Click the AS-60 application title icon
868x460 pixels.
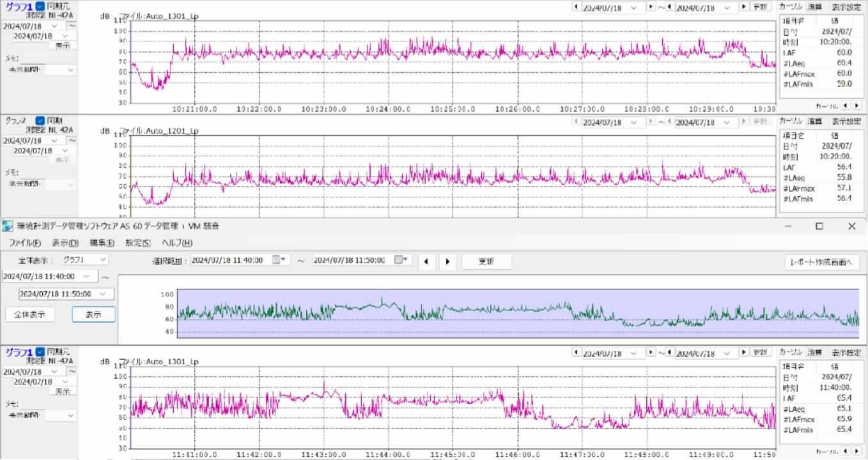click(x=7, y=226)
